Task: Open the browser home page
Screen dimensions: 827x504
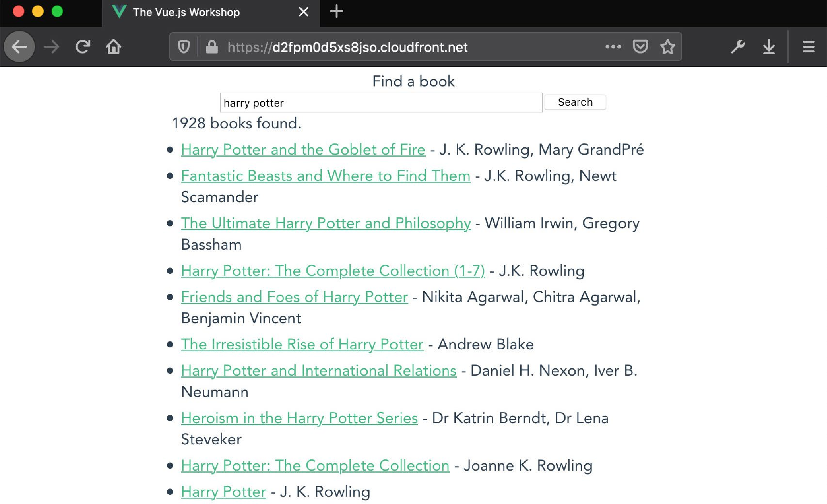Action: coord(114,47)
